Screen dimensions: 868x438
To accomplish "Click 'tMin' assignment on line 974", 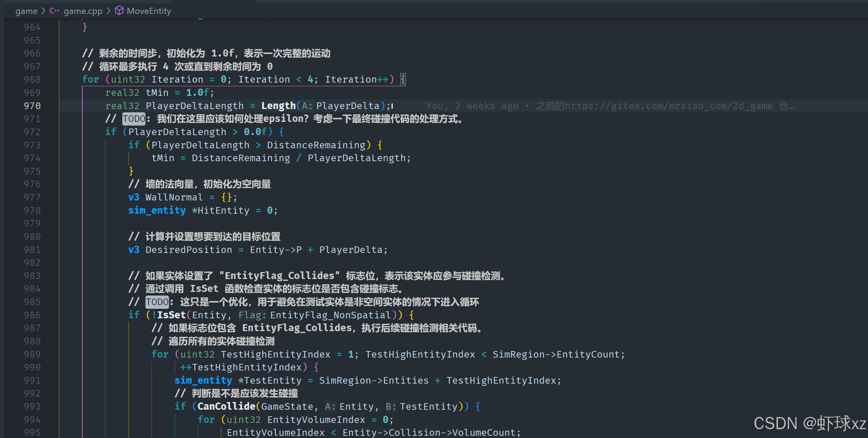I will pos(163,158).
